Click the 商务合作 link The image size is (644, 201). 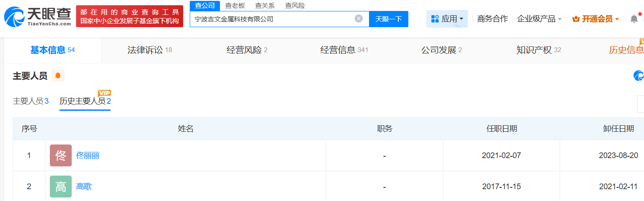pyautogui.click(x=492, y=19)
